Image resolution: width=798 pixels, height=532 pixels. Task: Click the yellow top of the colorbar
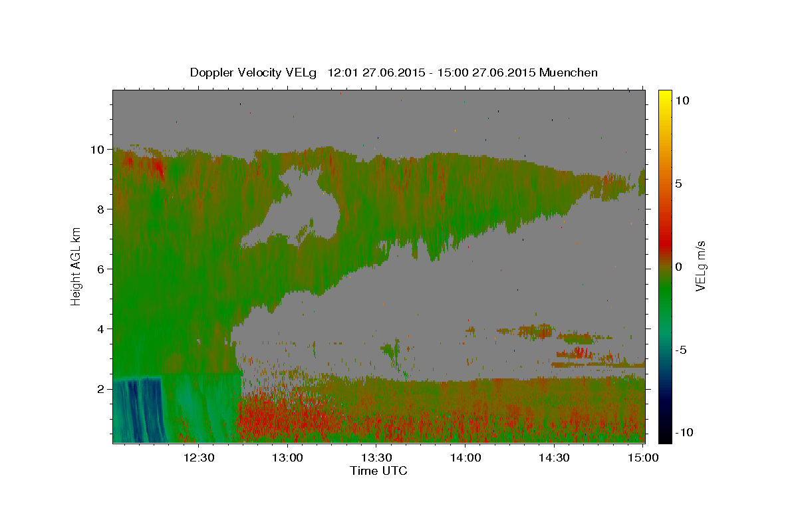click(665, 95)
